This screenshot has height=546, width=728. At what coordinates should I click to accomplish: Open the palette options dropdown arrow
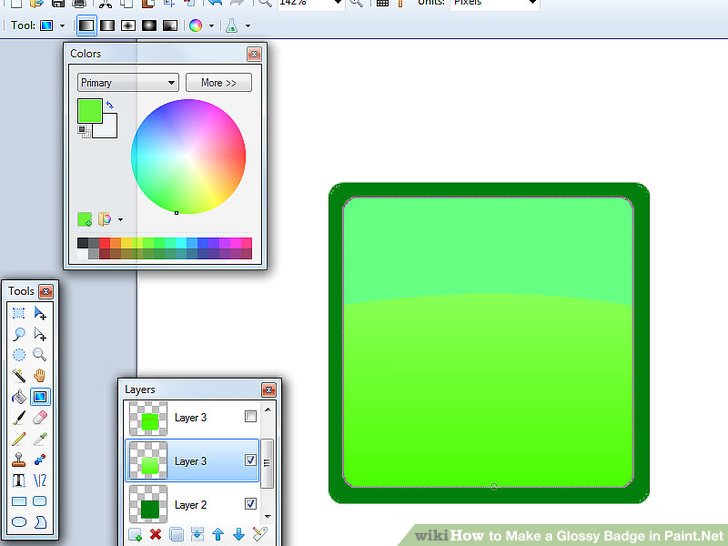tap(120, 219)
